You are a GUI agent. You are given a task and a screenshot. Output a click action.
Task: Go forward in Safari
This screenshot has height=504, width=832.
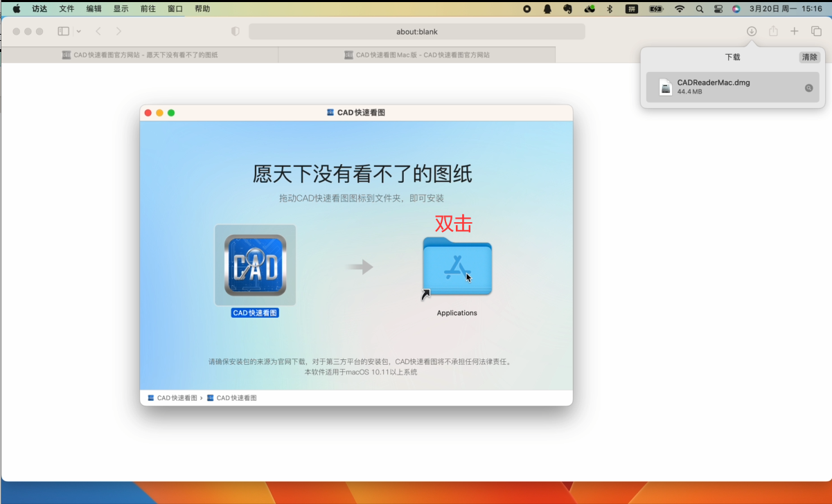119,31
